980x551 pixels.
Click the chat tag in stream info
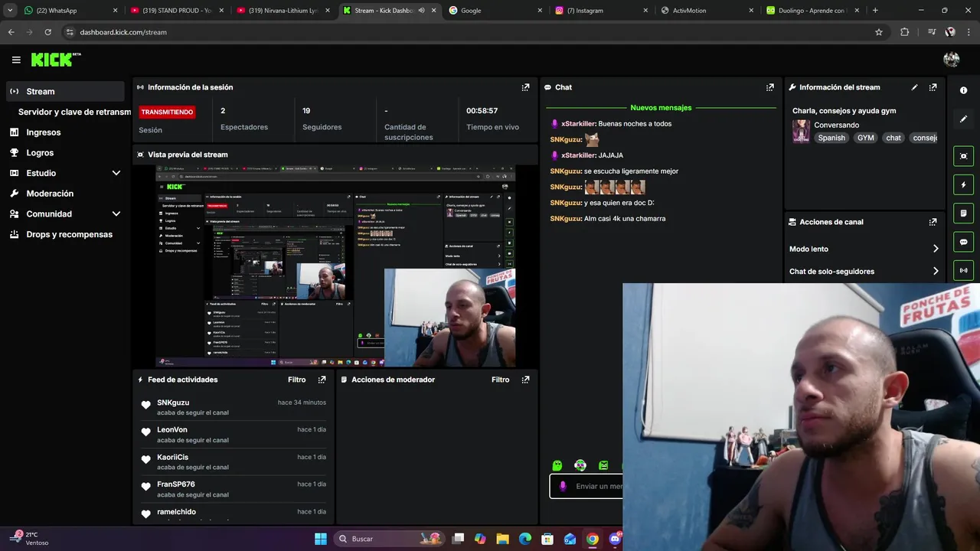click(893, 138)
